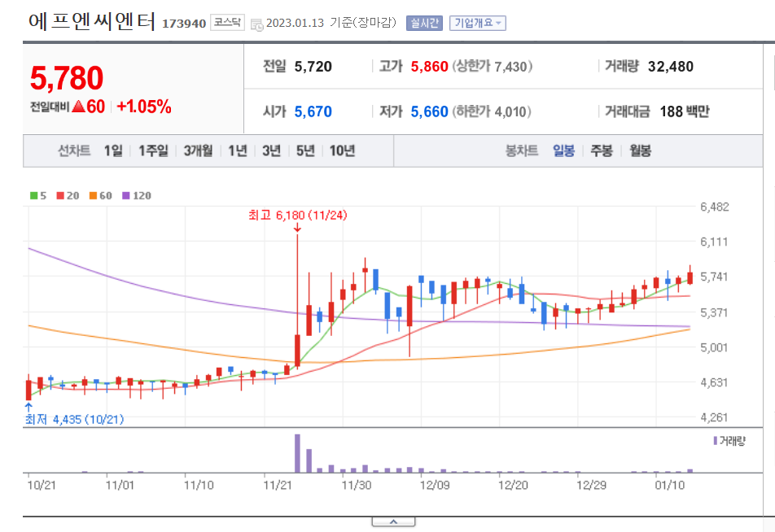Collapse the chart with the bottom arrow handle

[393, 521]
